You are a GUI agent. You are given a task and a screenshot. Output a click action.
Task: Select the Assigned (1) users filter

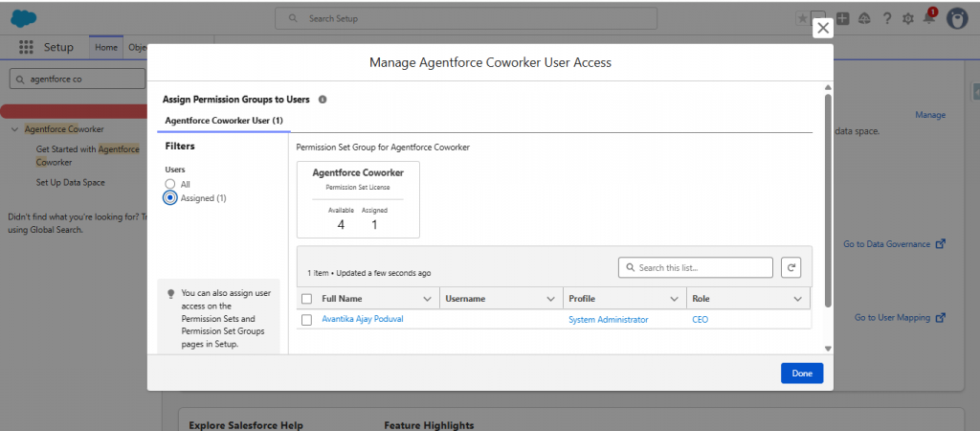169,197
